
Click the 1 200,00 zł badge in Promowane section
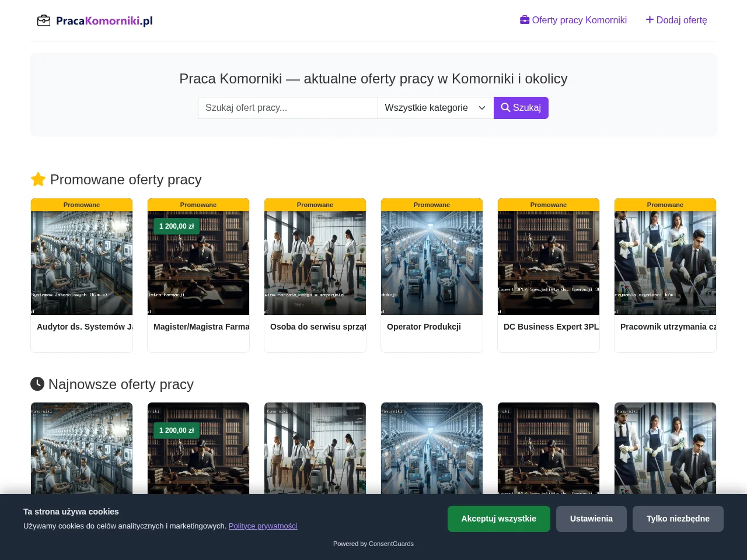click(x=177, y=226)
